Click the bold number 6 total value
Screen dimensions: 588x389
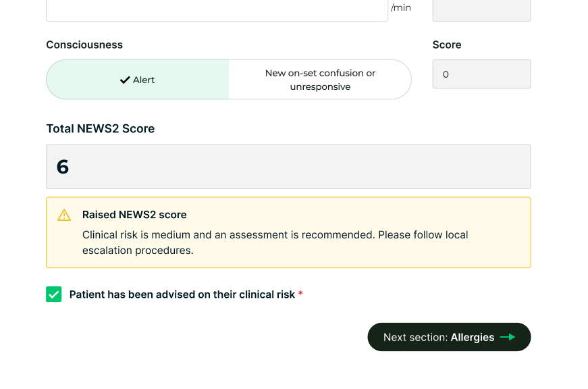click(x=63, y=167)
